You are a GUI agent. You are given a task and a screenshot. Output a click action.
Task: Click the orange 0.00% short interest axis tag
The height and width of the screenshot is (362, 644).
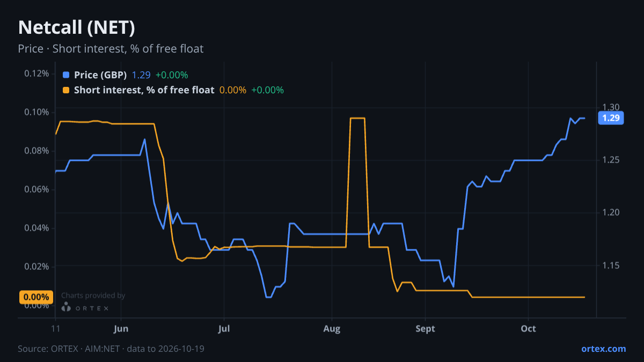(36, 297)
